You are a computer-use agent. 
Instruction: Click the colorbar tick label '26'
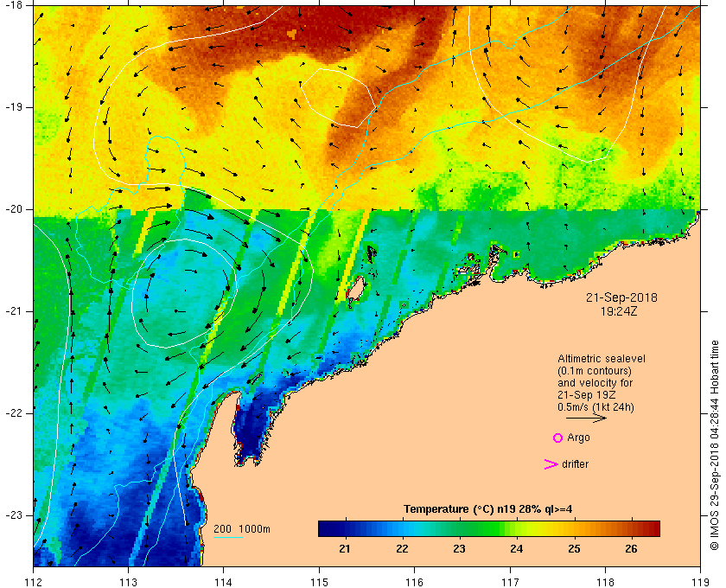click(631, 549)
